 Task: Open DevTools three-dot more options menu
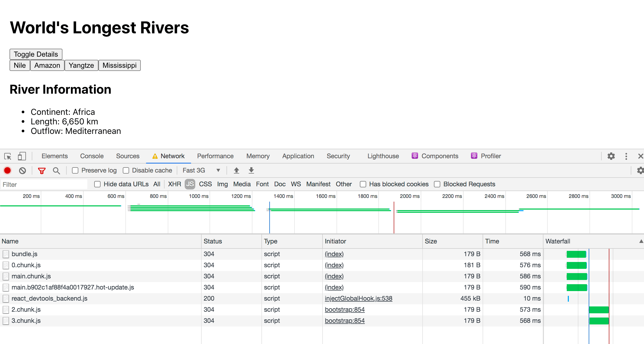point(626,156)
